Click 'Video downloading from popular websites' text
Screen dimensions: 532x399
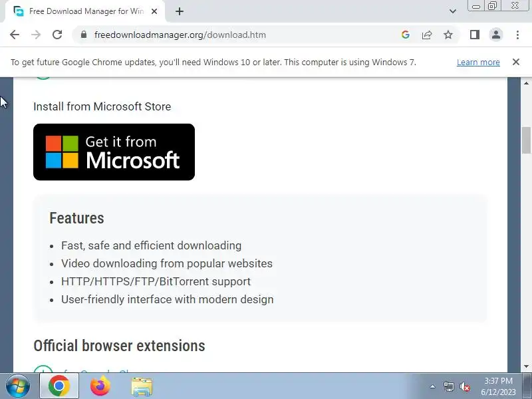coord(167,263)
